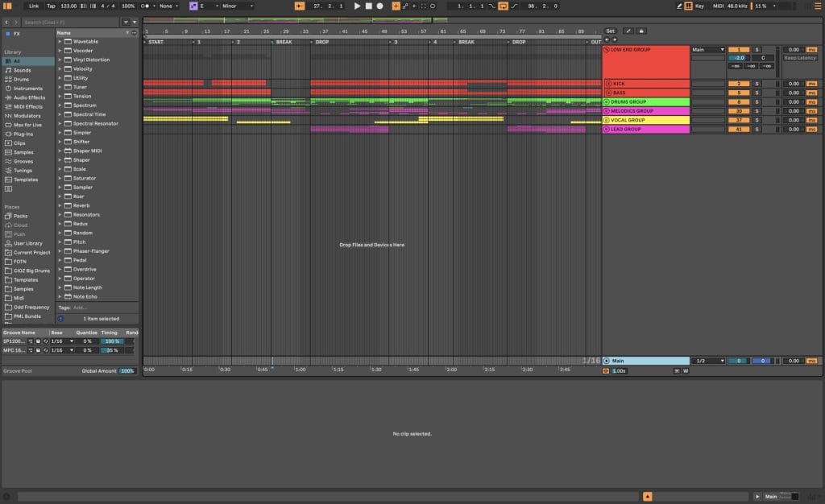This screenshot has width=825, height=504.
Task: Click the DROP locator in the arrangement
Action: 322,42
